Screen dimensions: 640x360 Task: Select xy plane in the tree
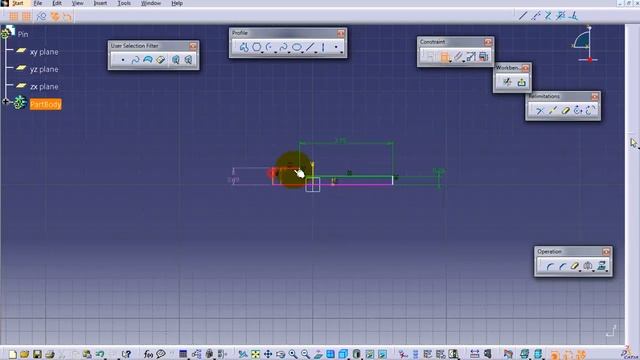click(44, 52)
